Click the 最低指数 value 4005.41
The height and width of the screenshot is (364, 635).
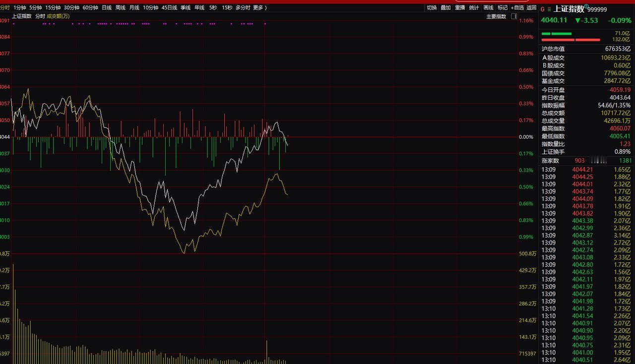620,136
